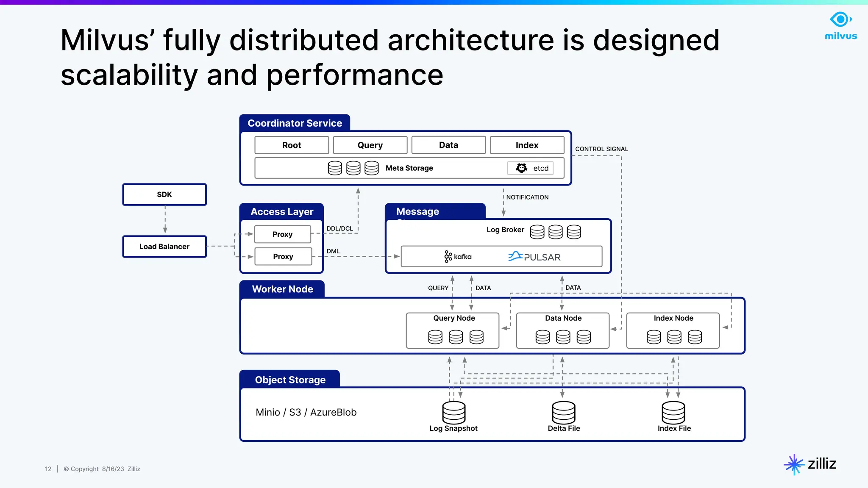Viewport: 868px width, 488px height.
Task: Select the Worker Node header tab
Action: pyautogui.click(x=282, y=289)
